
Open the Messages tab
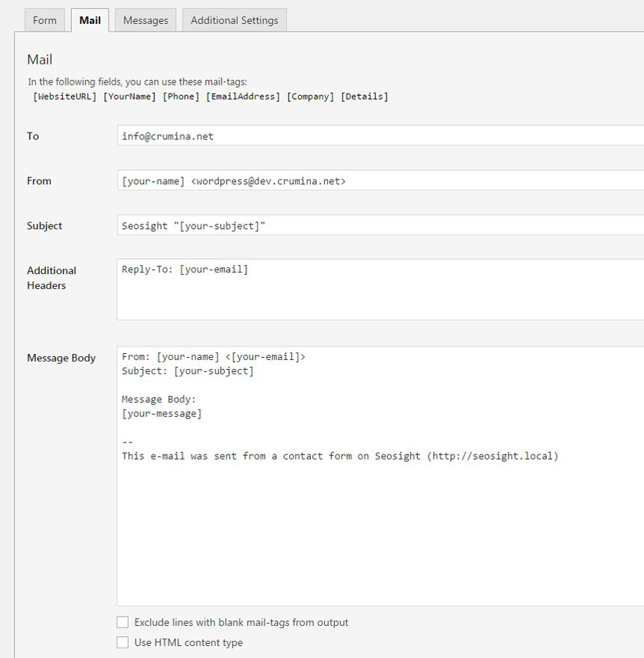[145, 20]
